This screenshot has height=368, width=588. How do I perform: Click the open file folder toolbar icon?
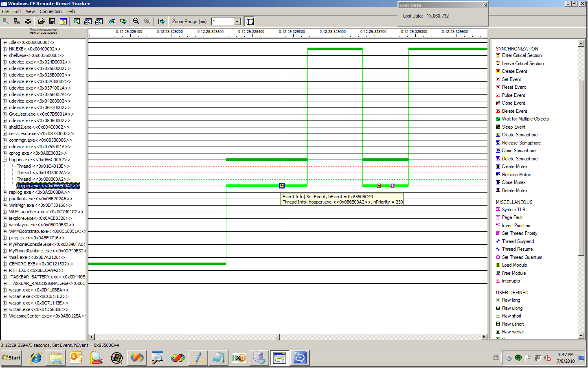[x=41, y=21]
